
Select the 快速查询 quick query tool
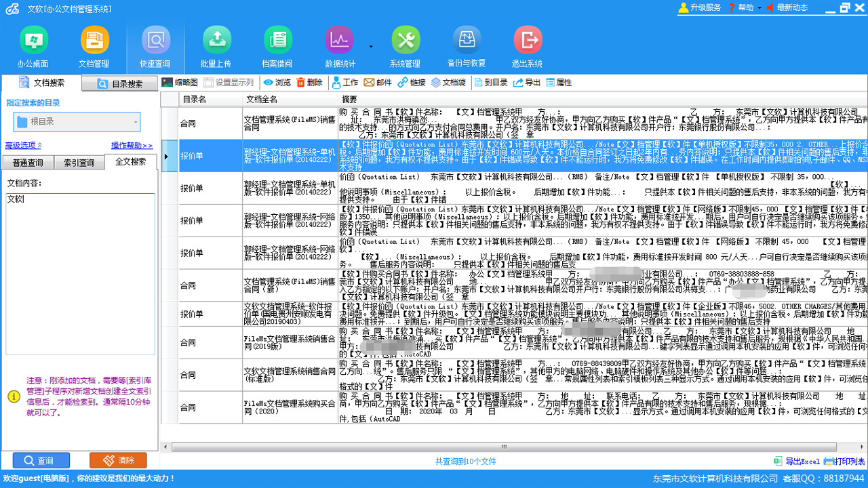click(x=156, y=45)
